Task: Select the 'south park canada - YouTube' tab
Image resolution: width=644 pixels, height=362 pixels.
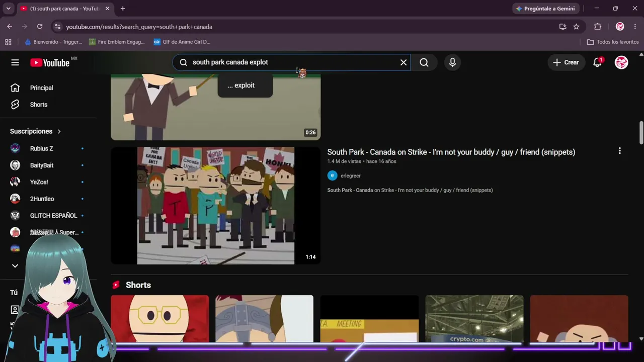Action: coord(64,9)
